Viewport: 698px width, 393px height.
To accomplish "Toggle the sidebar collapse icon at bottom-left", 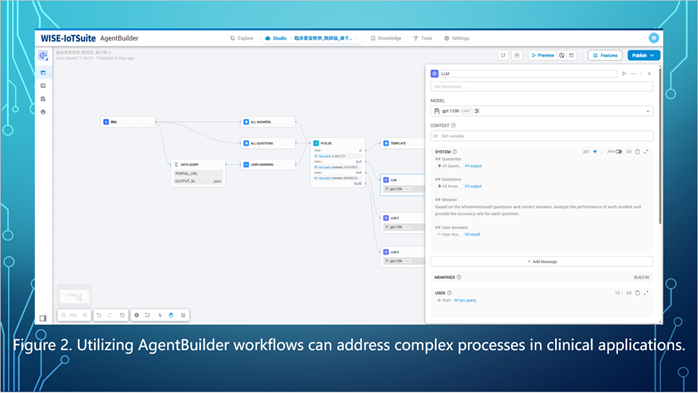I will (x=43, y=318).
